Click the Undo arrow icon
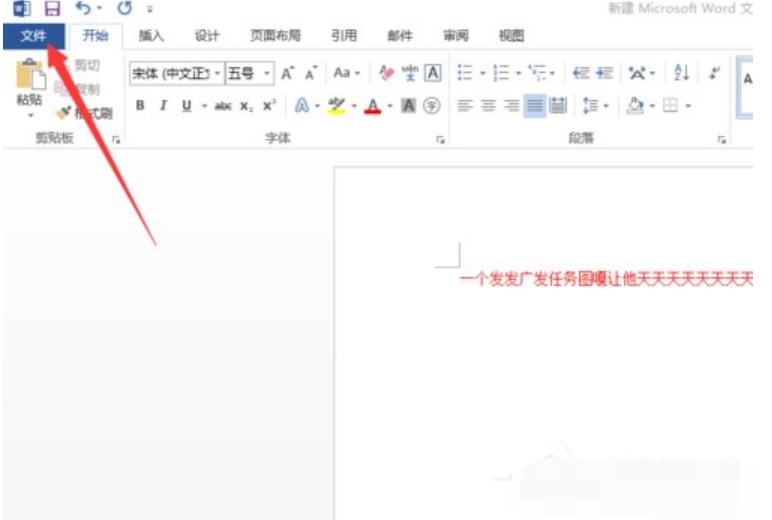The width and height of the screenshot is (772, 520). pos(84,9)
